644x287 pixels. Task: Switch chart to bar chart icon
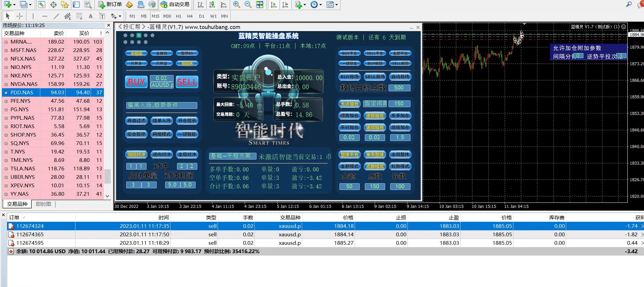pyautogui.click(x=200, y=4)
